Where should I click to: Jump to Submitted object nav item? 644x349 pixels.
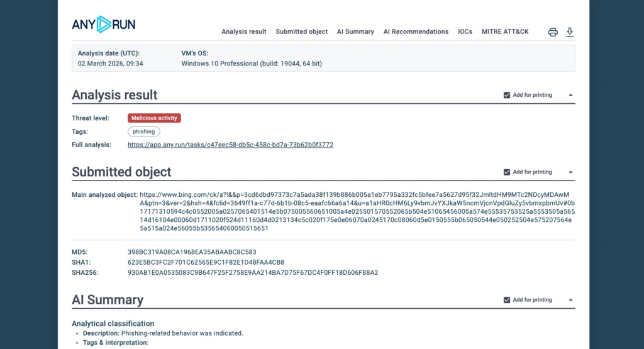tap(301, 31)
